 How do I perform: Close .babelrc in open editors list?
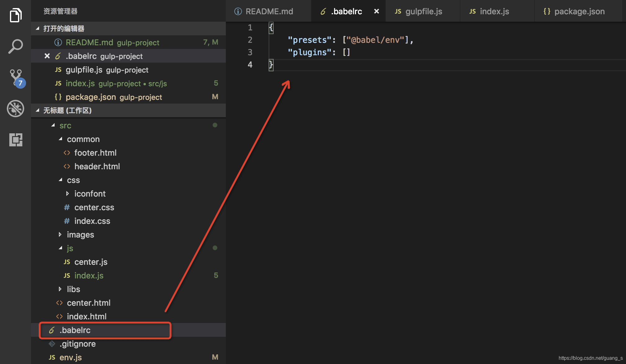(x=47, y=56)
